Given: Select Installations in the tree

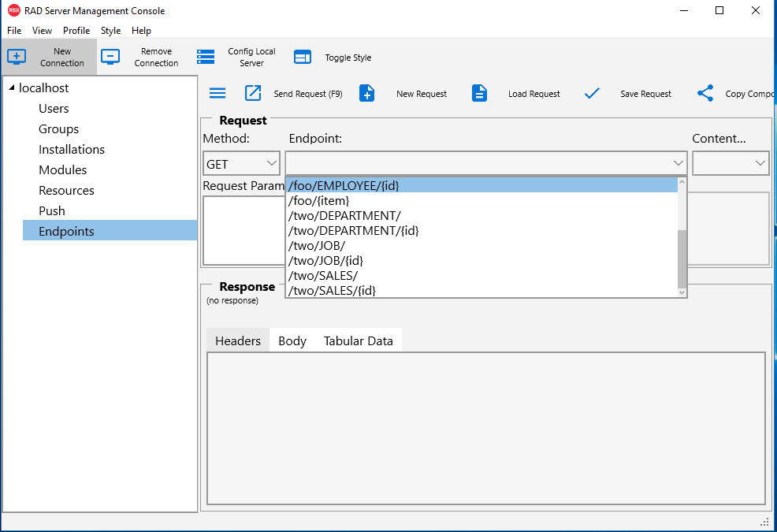Looking at the screenshot, I should [x=72, y=149].
